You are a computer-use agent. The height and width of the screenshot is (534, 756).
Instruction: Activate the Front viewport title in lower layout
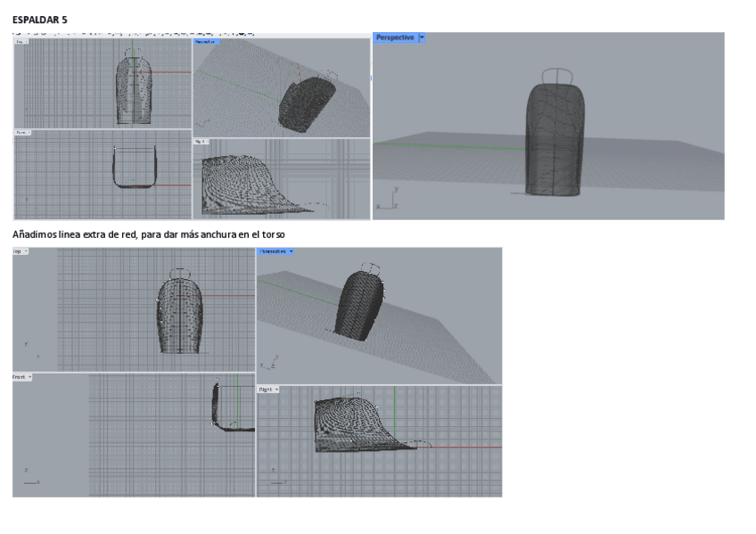20,377
